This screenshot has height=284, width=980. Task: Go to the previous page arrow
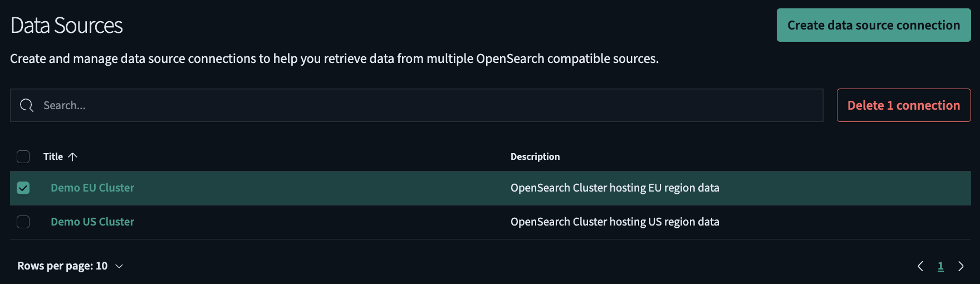click(x=920, y=266)
